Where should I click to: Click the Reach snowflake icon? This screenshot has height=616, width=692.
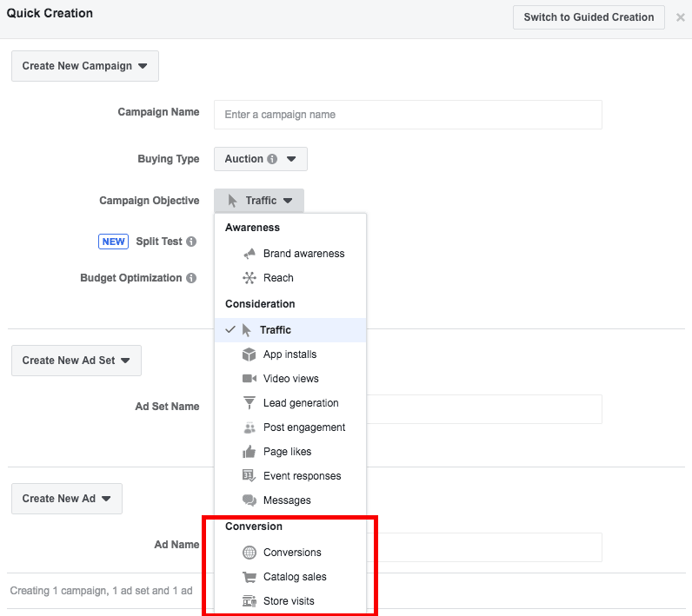tap(250, 278)
